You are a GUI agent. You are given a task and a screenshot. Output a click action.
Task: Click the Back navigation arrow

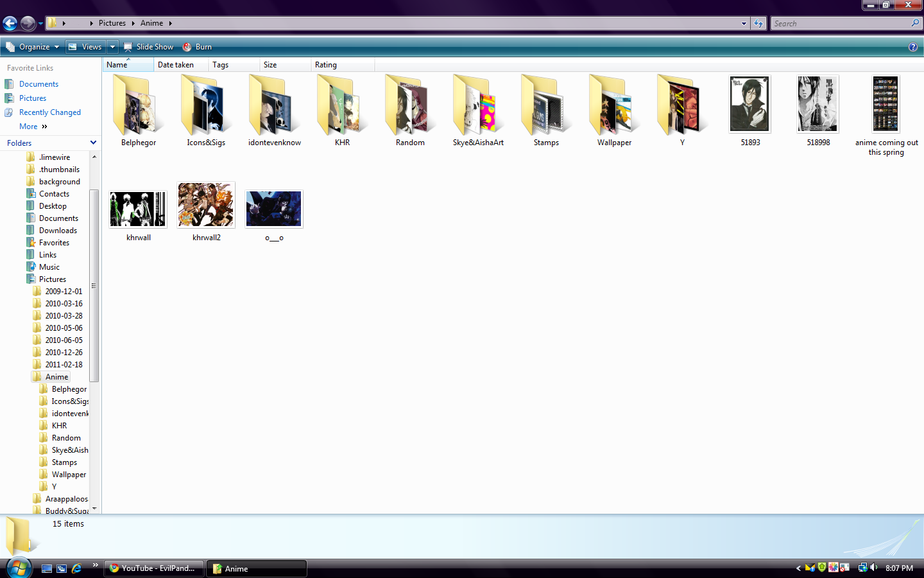click(x=10, y=24)
